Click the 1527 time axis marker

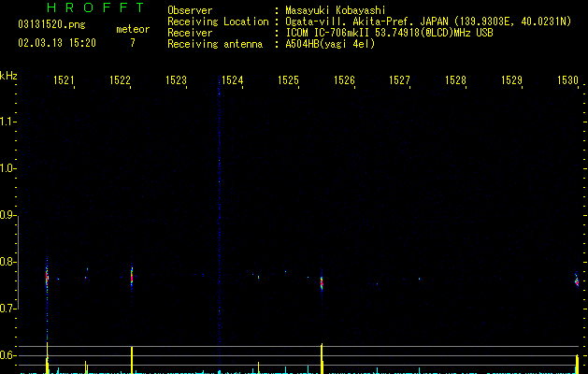399,80
